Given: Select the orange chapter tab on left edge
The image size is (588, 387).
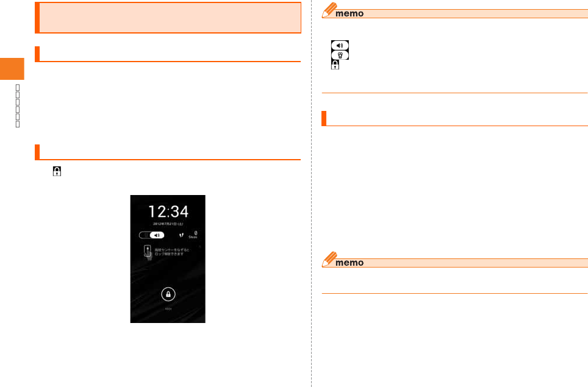Looking at the screenshot, I should (12, 68).
